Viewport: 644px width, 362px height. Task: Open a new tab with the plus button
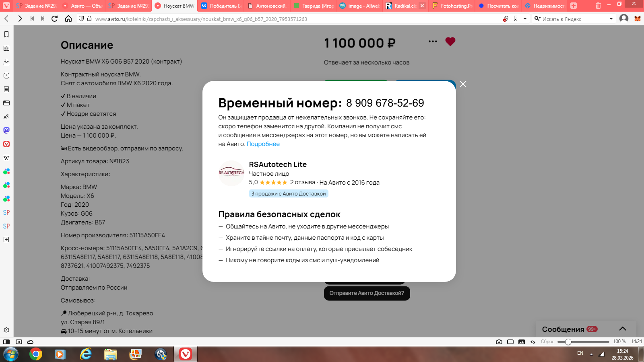[574, 6]
